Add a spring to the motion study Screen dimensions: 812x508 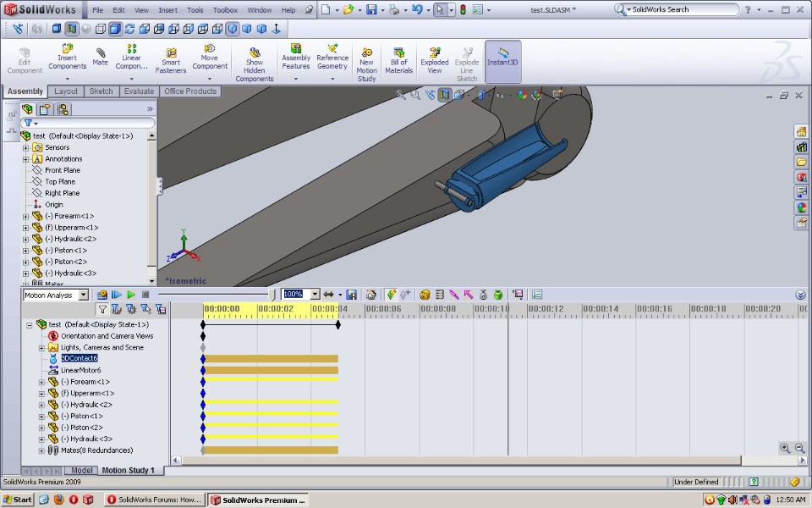440,295
